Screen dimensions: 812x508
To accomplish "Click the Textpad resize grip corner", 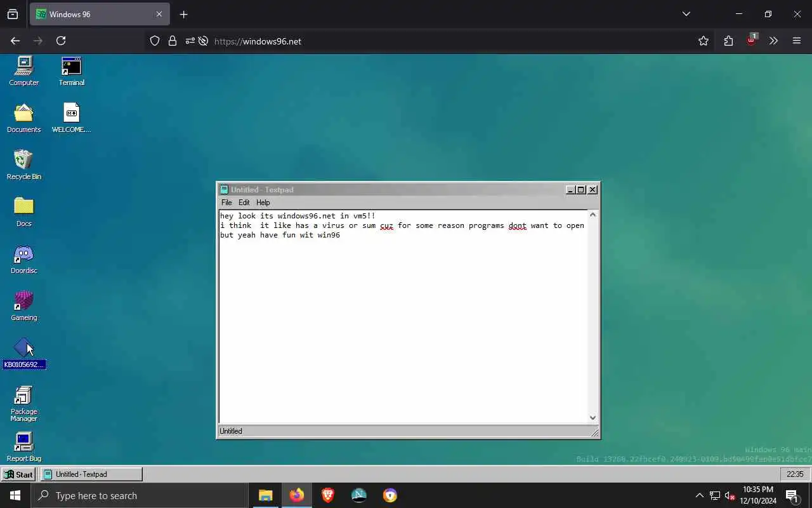I will point(594,433).
